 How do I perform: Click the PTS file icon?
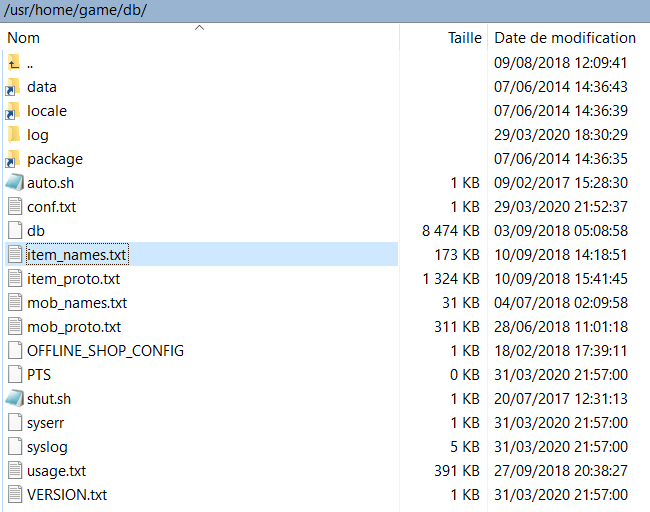tap(15, 375)
